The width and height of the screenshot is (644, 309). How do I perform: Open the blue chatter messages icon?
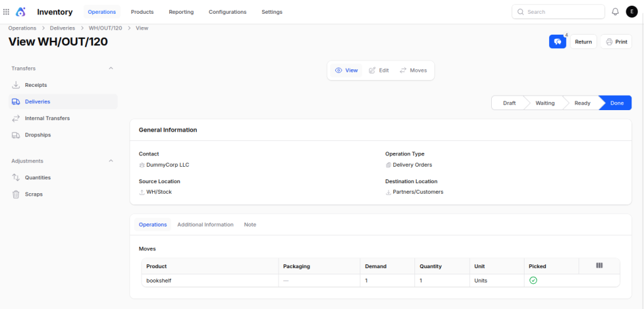coord(557,42)
